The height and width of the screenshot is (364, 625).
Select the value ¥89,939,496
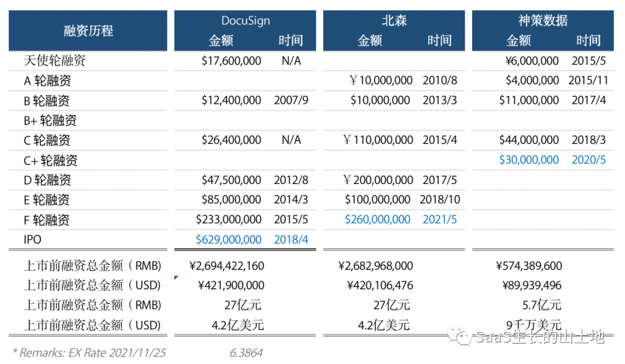pyautogui.click(x=532, y=285)
